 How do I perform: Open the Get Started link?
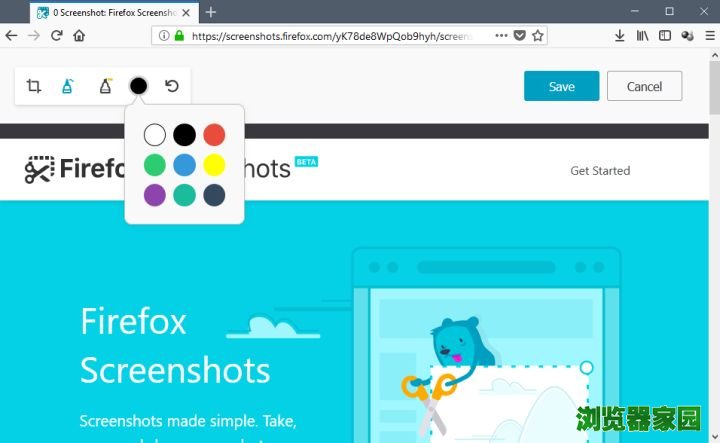(x=600, y=171)
